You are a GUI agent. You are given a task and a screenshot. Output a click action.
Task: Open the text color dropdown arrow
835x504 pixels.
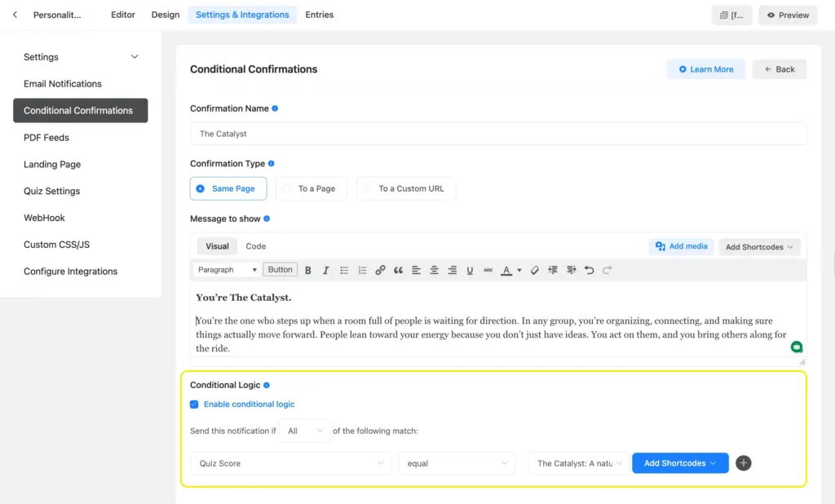(519, 270)
